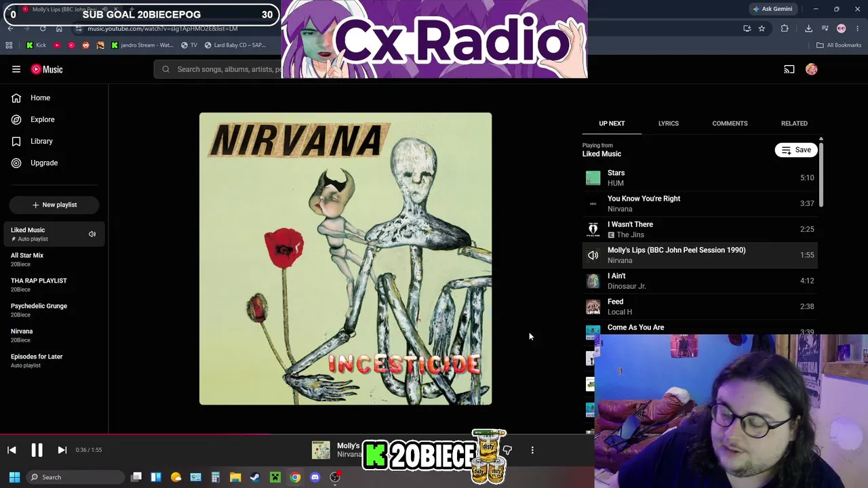
Task: Open the YouTube Music account avatar menu
Action: point(812,69)
